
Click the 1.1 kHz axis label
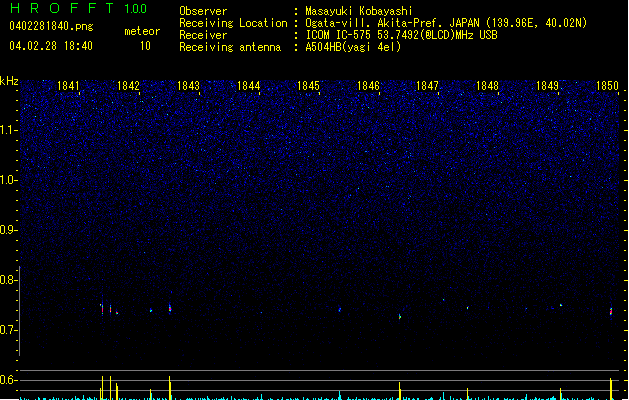coord(9,130)
